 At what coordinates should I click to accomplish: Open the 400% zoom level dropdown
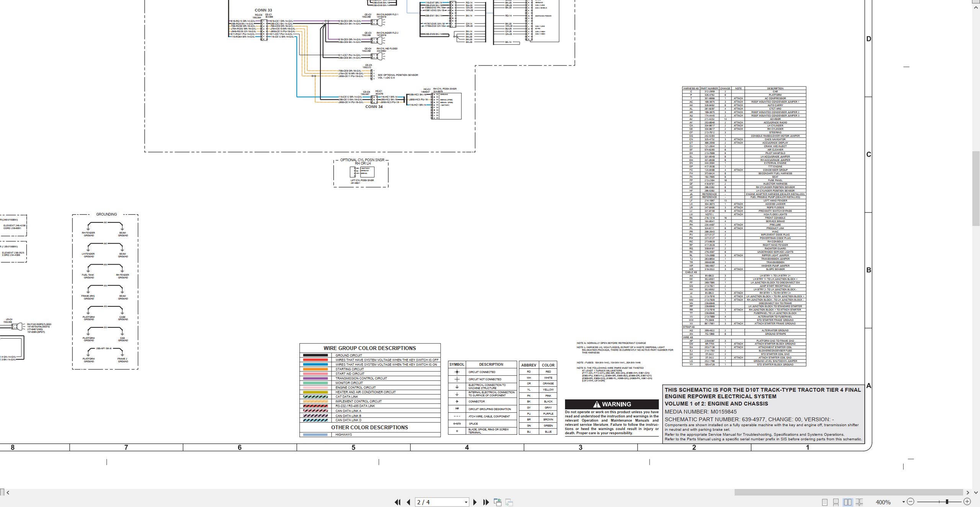coord(903,502)
